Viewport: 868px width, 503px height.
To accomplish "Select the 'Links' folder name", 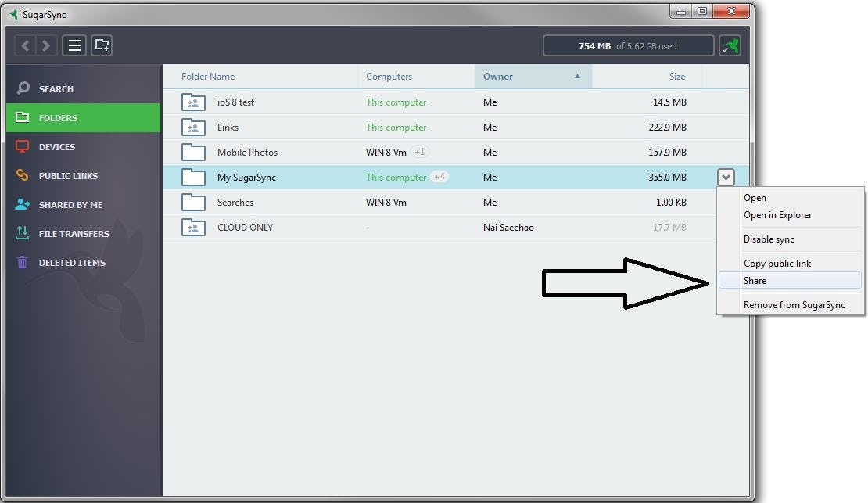I will click(x=228, y=127).
